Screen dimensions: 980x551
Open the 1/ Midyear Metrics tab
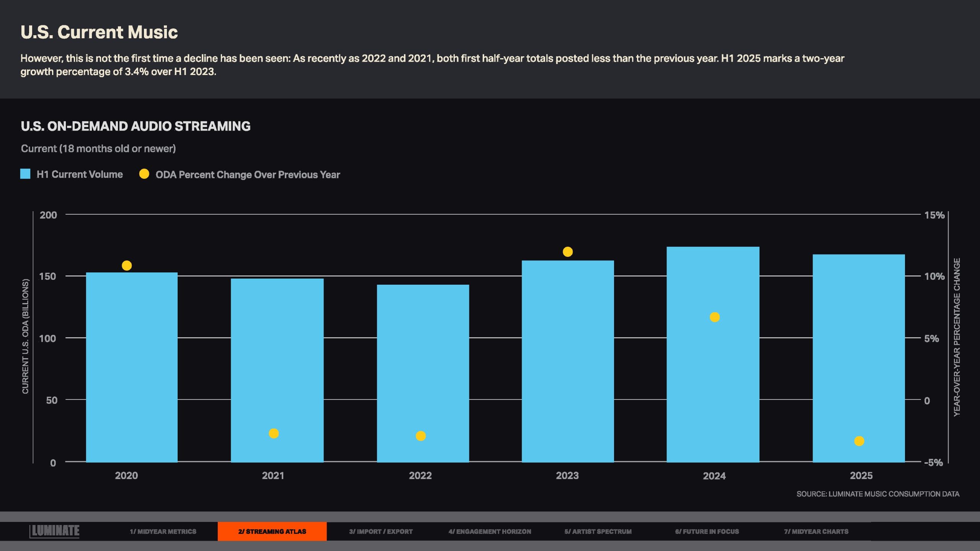[163, 531]
